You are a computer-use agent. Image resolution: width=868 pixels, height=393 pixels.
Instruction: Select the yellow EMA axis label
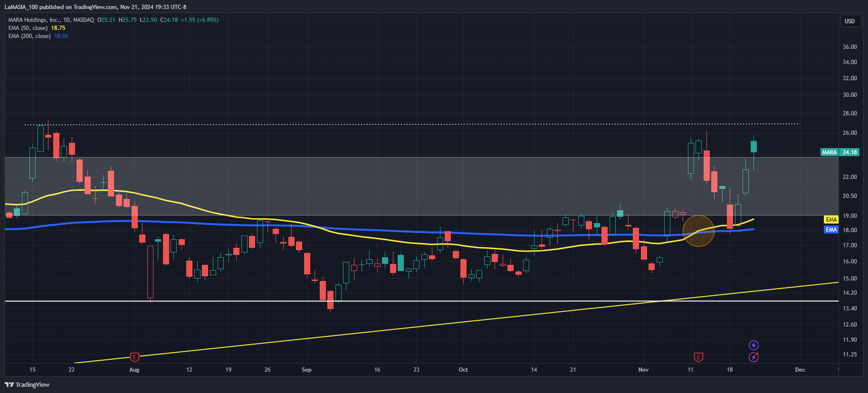click(831, 220)
